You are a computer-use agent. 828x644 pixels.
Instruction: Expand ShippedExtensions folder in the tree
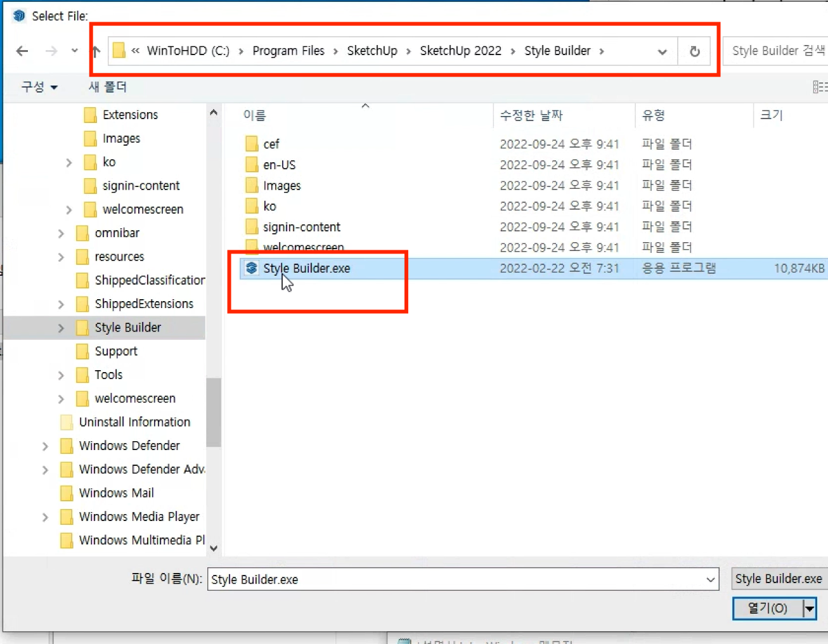pyautogui.click(x=61, y=304)
